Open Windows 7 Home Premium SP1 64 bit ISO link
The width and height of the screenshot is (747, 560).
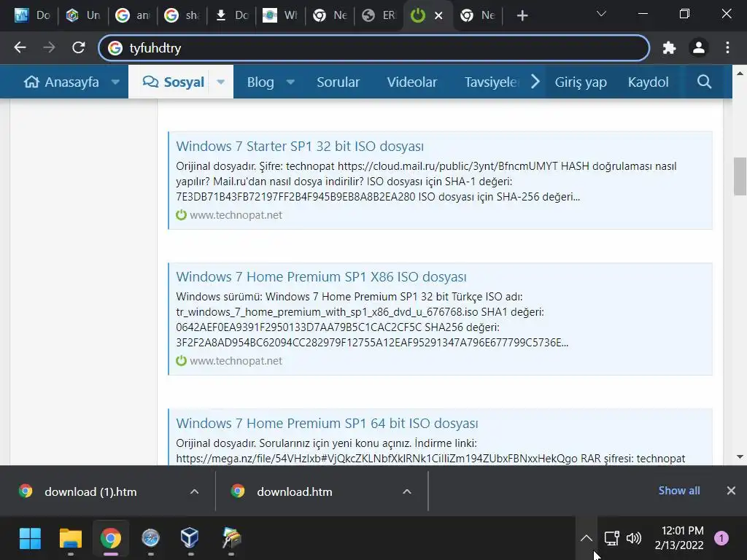click(x=327, y=424)
